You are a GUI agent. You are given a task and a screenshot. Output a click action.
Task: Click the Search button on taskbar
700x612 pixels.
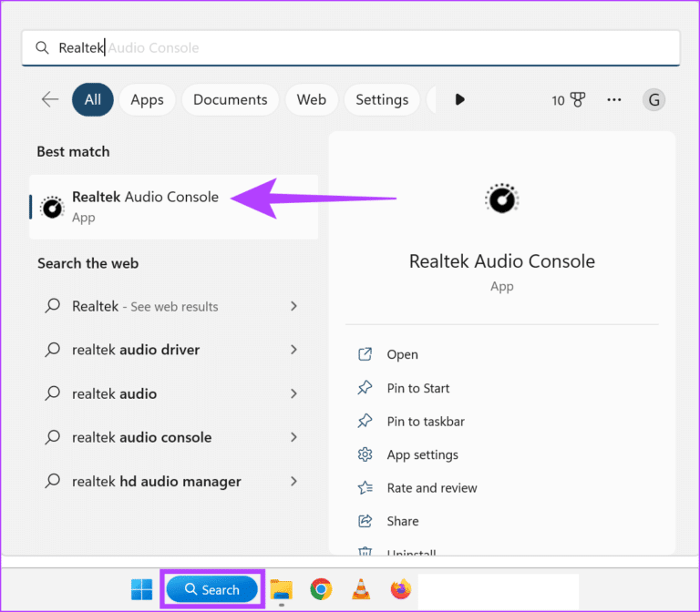pyautogui.click(x=212, y=590)
